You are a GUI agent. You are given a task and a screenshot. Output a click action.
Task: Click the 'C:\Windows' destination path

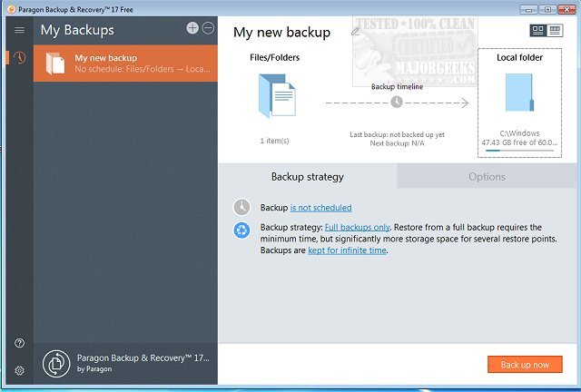click(x=519, y=133)
